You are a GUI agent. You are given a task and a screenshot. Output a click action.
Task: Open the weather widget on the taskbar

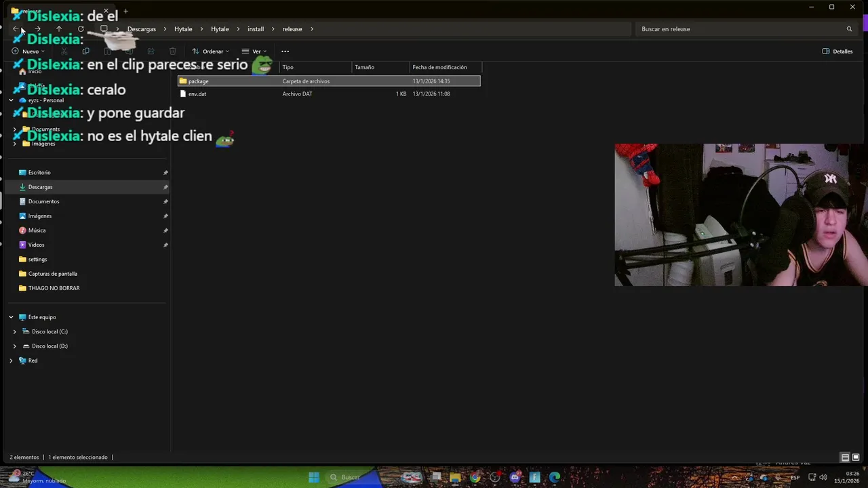[37, 477]
